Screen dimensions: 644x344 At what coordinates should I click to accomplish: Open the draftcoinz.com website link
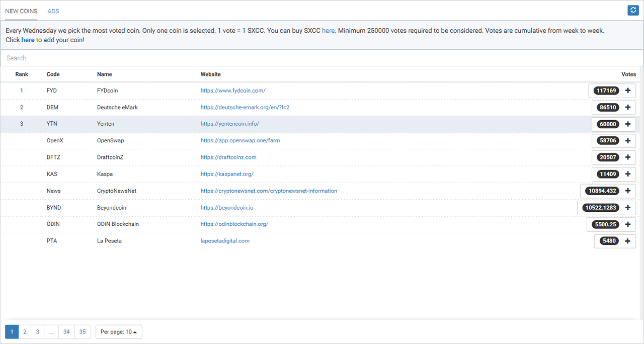pyautogui.click(x=228, y=157)
